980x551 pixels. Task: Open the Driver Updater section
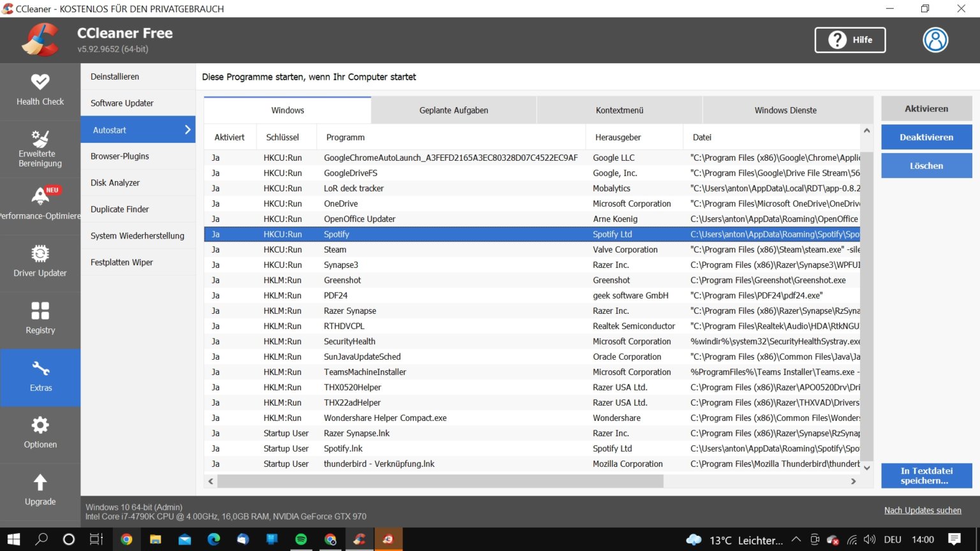click(40, 261)
